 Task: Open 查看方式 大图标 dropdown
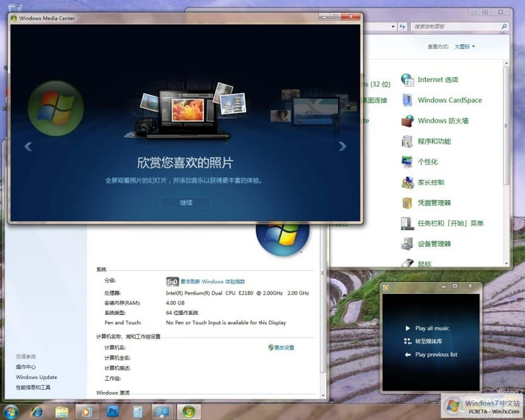coord(465,47)
